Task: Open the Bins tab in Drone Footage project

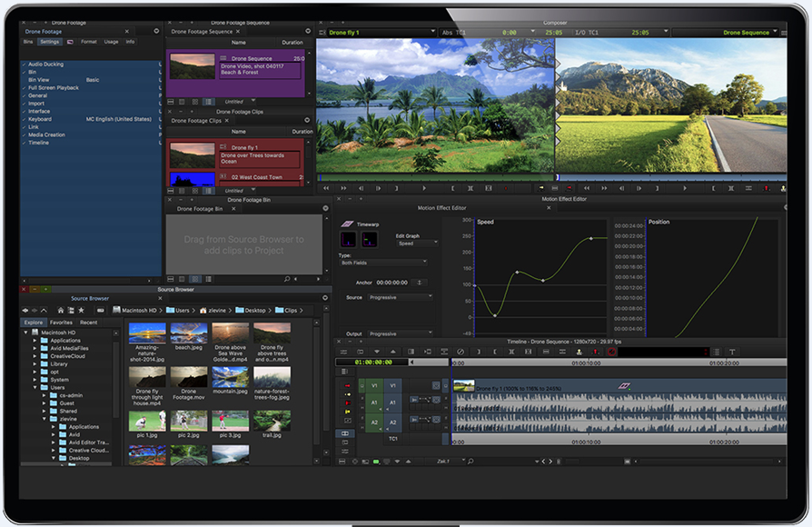Action: [28, 42]
